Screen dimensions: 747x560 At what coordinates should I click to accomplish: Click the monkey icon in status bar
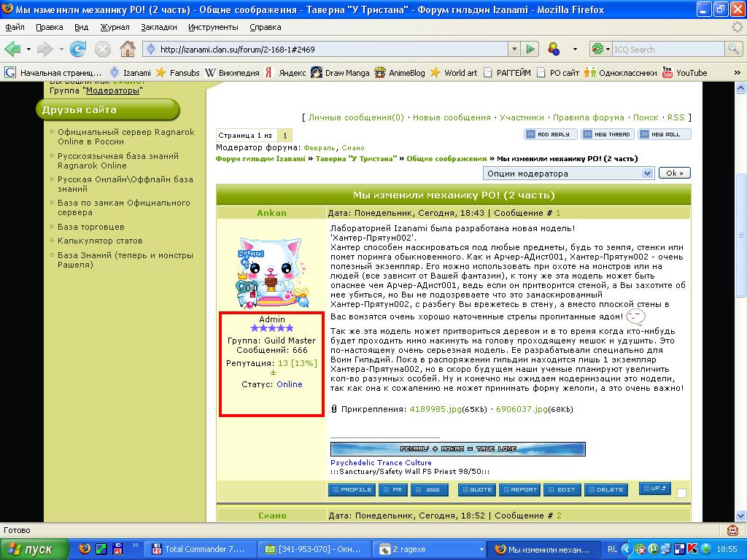[x=732, y=530]
